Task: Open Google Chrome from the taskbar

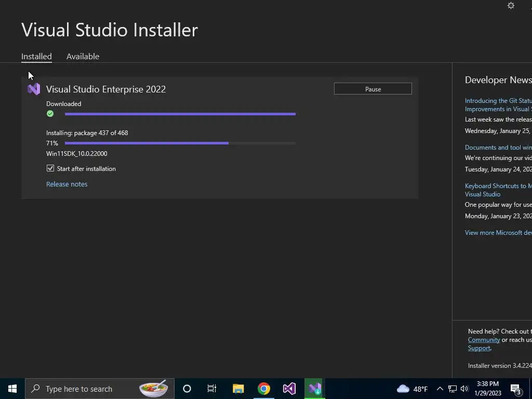Action: [263, 389]
